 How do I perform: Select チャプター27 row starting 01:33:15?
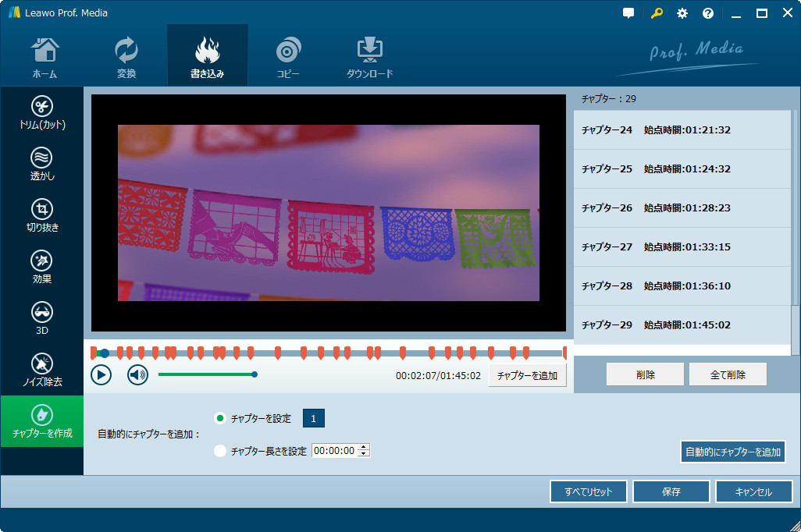[682, 247]
